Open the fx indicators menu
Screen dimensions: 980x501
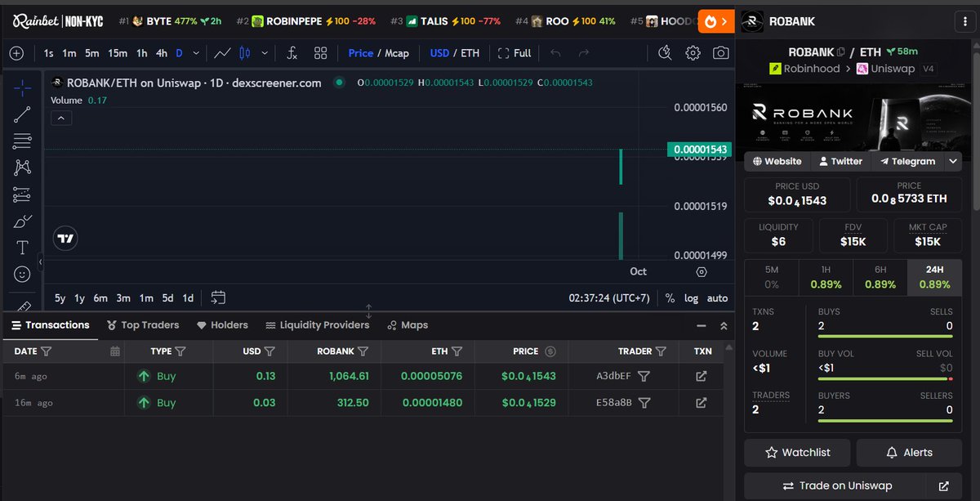pos(292,53)
